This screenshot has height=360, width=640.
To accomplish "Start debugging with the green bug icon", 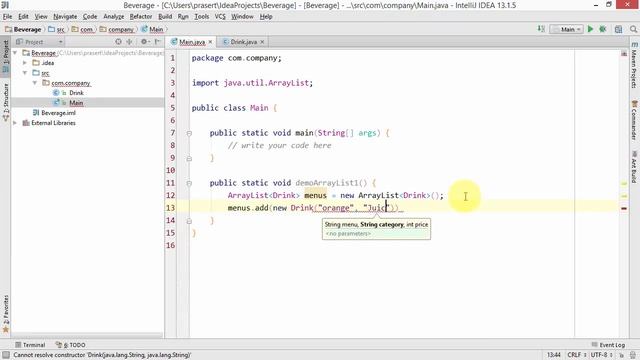I will point(602,29).
